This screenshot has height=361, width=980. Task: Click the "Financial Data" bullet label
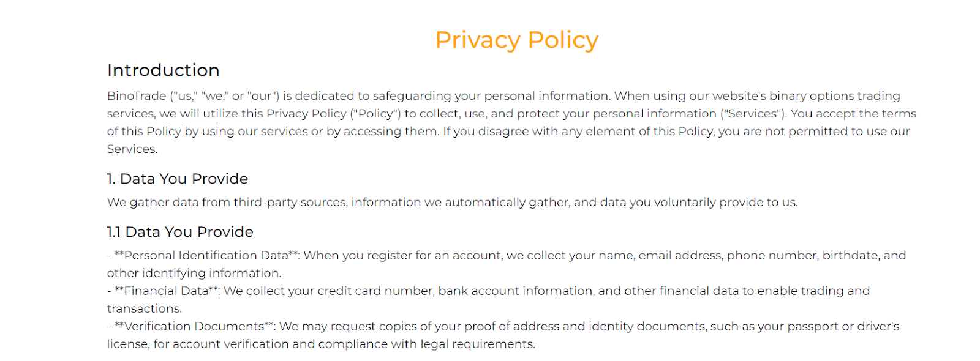pos(167,291)
